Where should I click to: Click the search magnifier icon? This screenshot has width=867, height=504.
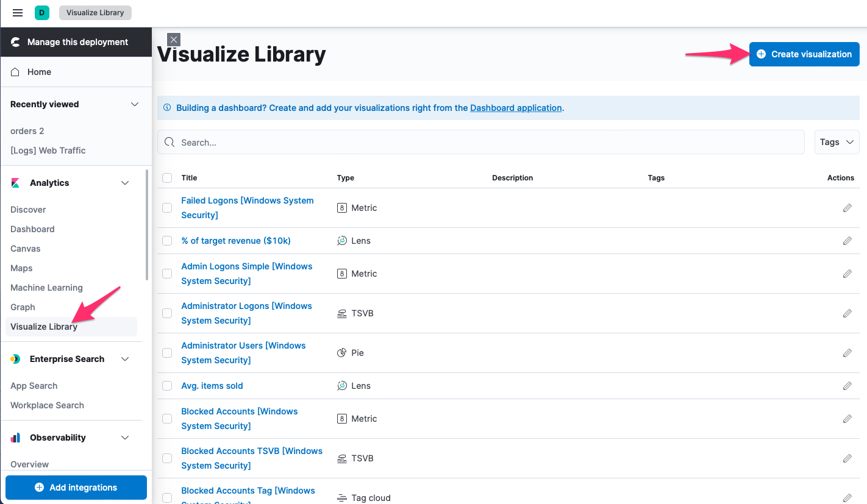169,141
